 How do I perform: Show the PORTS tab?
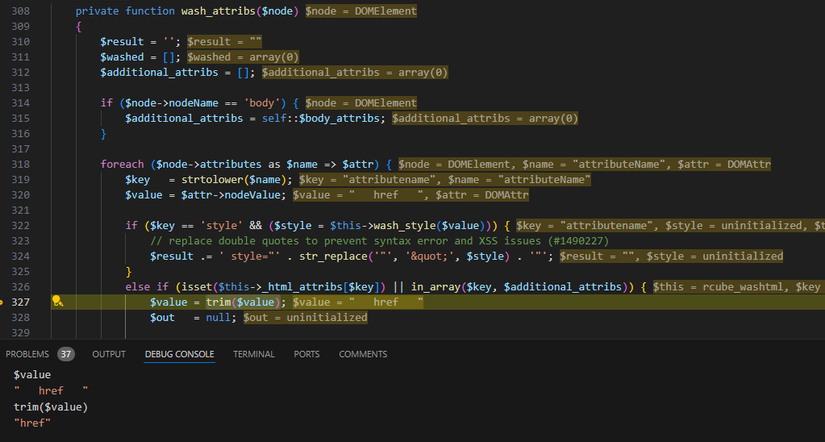(x=307, y=354)
